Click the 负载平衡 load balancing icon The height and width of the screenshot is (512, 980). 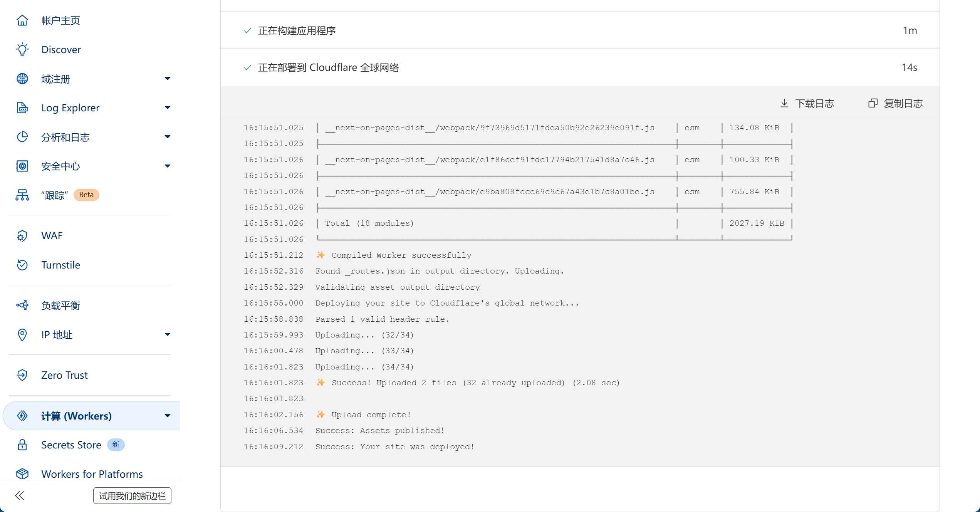pyautogui.click(x=22, y=306)
